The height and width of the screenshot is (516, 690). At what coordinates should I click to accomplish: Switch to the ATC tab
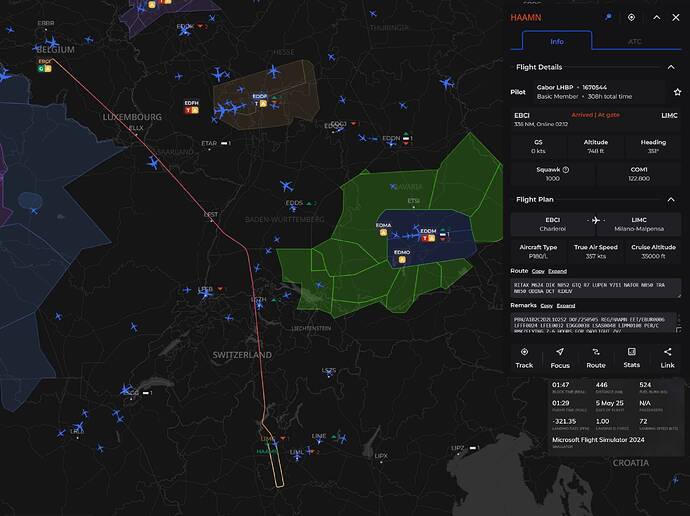635,41
